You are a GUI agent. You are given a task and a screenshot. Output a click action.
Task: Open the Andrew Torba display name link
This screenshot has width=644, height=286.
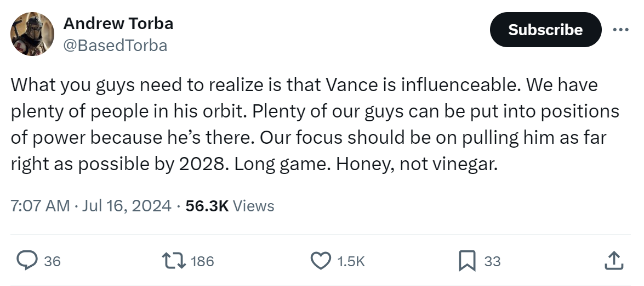(118, 24)
